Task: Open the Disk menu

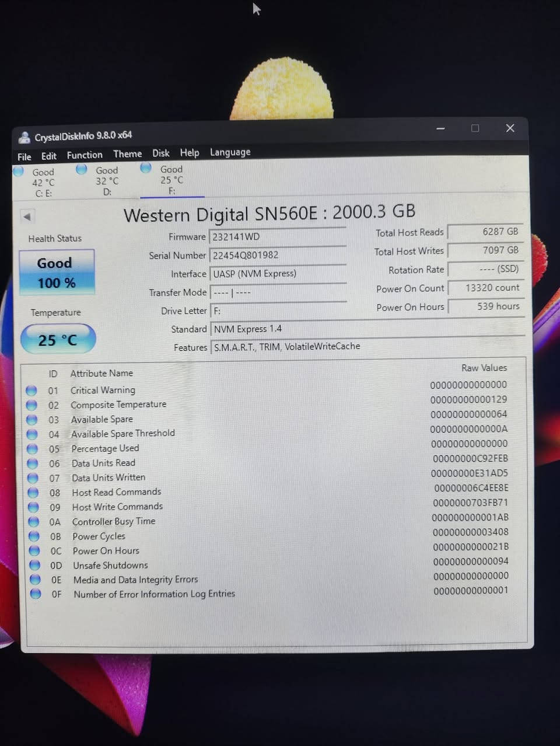Action: 160,153
